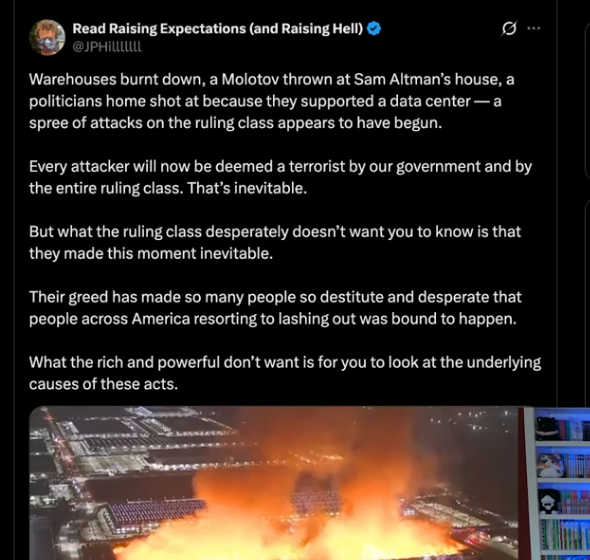Click the words 'Sam Altman's house' in the post

pyautogui.click(x=427, y=79)
